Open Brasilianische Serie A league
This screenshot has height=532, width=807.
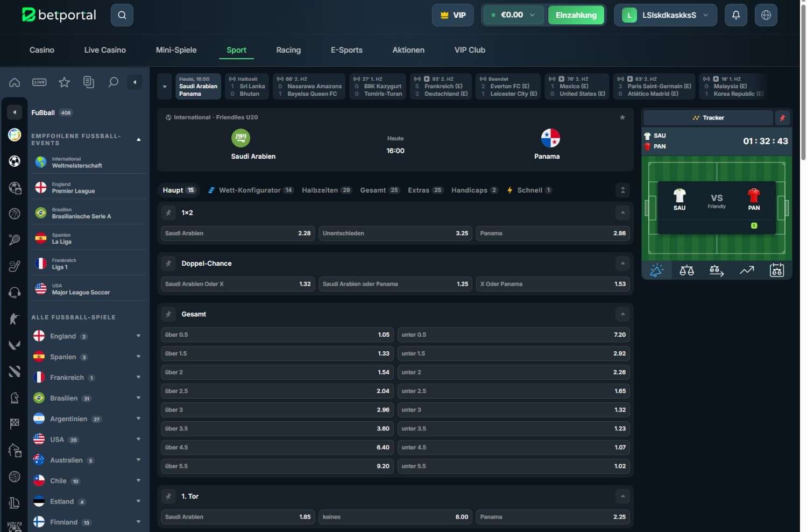[88, 213]
